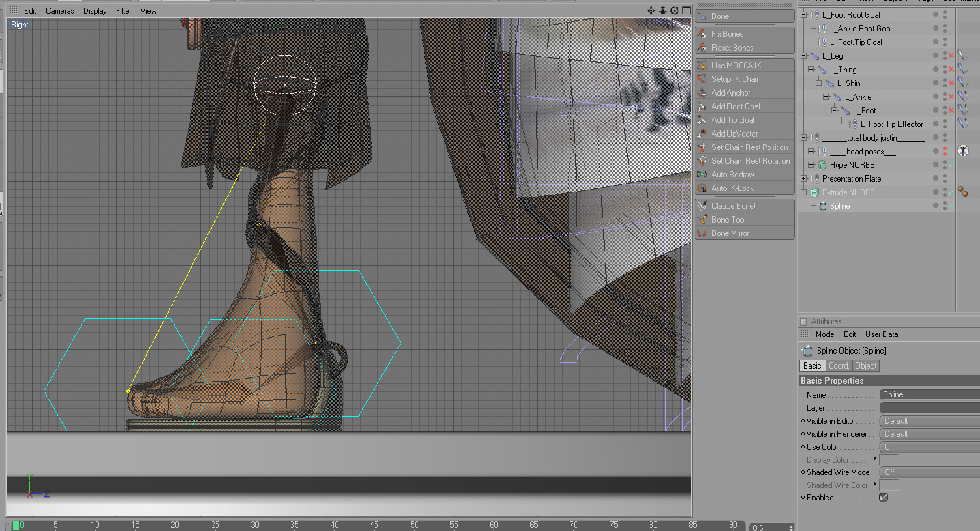Toggle the green check on Extrude NURBS

tap(951, 192)
